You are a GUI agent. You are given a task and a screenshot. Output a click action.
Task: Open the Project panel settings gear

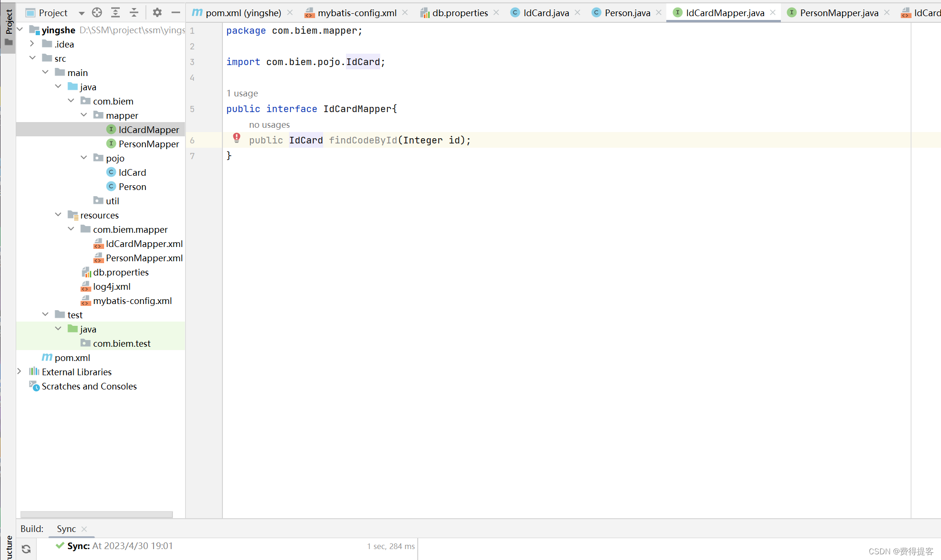coord(157,13)
